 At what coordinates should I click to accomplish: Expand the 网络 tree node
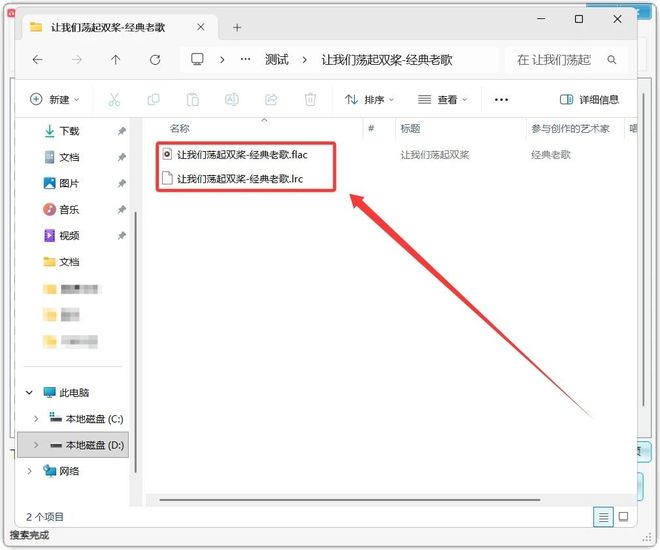point(29,471)
